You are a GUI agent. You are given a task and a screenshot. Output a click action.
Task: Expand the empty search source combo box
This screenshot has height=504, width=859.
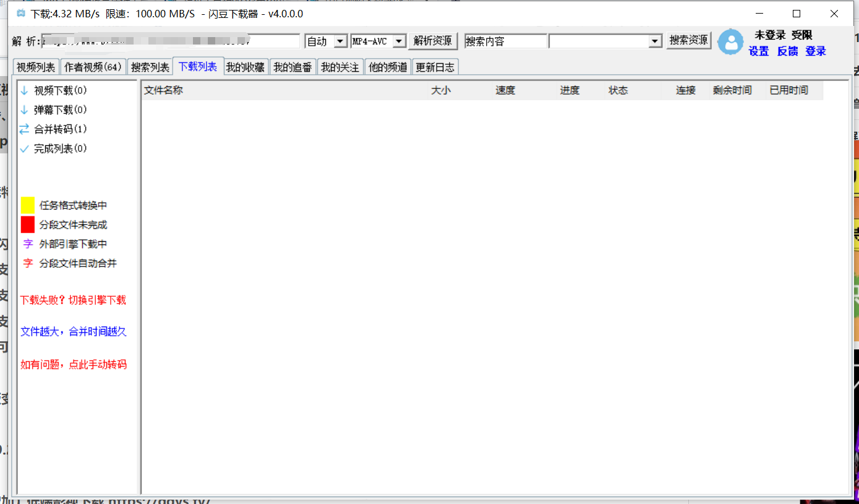pyautogui.click(x=655, y=41)
